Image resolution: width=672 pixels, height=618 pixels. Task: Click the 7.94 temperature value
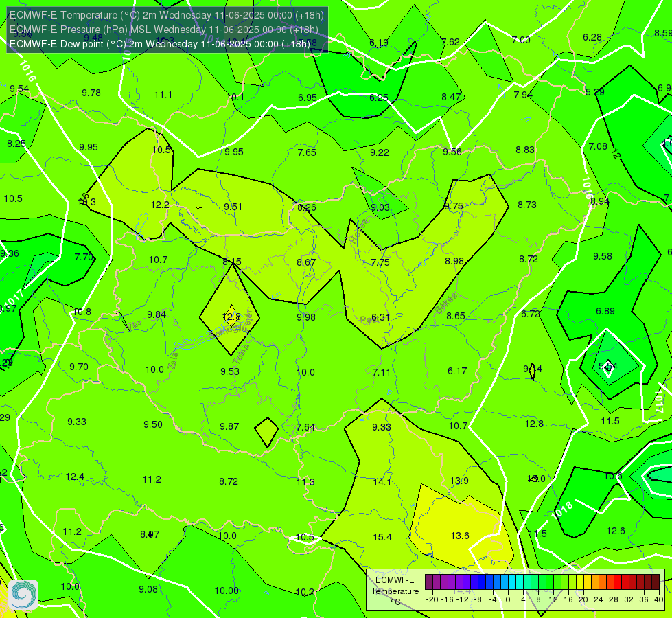point(523,95)
